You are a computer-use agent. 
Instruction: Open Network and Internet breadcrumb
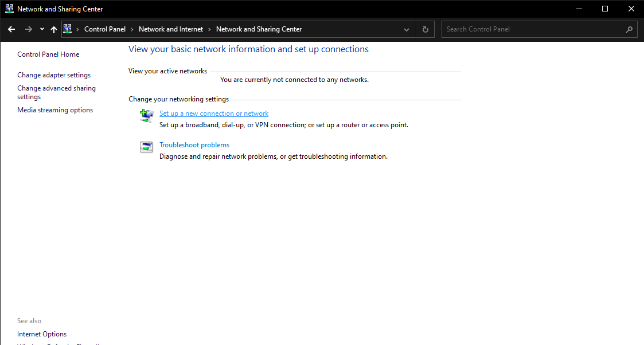click(171, 29)
